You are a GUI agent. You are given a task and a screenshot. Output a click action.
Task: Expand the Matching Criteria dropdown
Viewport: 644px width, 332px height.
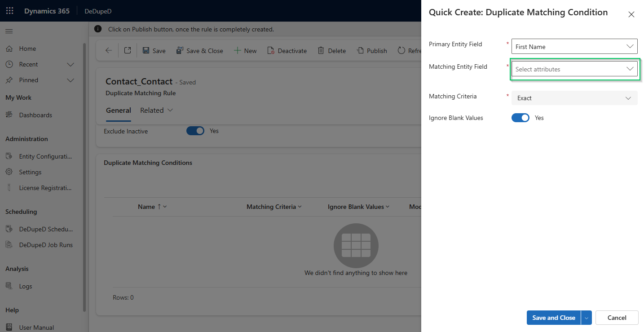coord(574,98)
